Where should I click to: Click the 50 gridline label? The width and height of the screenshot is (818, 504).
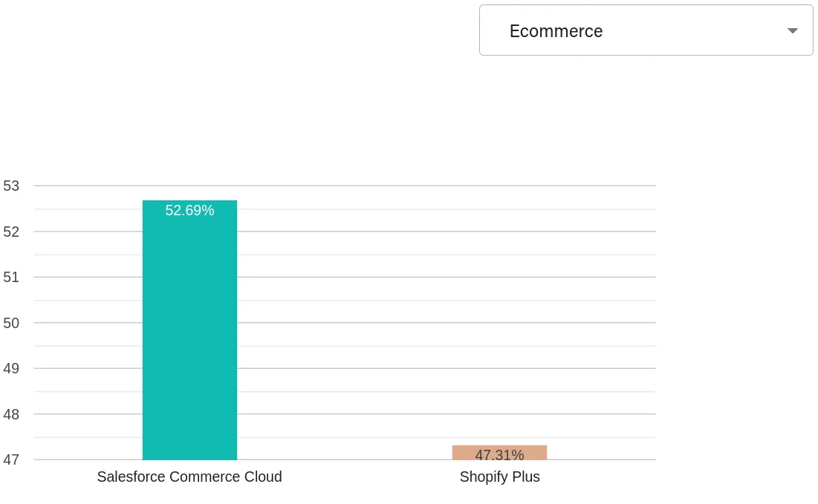(x=10, y=324)
